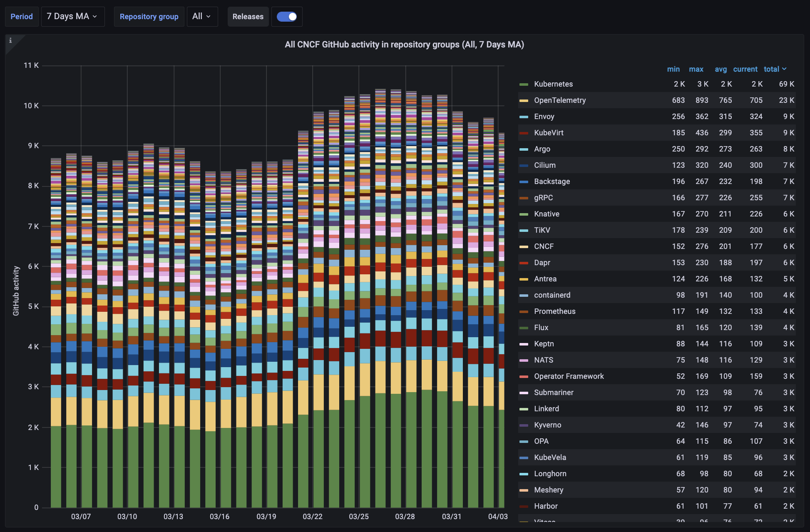Image resolution: width=810 pixels, height=532 pixels.
Task: Click the max column header
Action: (x=696, y=69)
